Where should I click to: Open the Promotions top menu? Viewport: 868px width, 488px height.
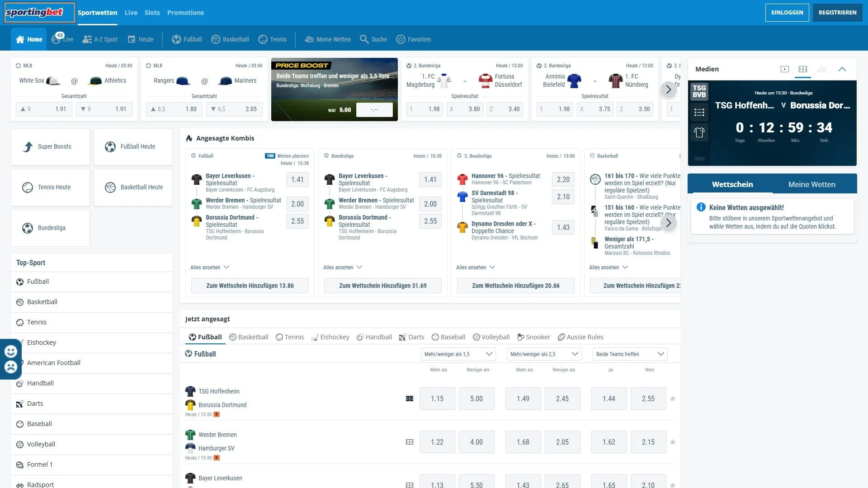point(185,13)
